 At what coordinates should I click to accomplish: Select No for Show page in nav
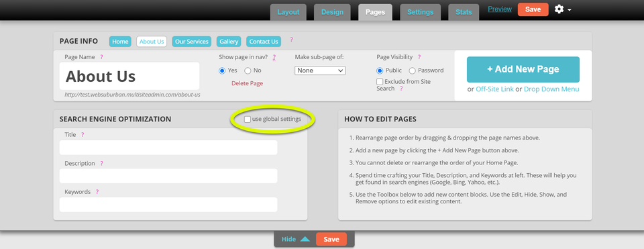[x=248, y=70]
